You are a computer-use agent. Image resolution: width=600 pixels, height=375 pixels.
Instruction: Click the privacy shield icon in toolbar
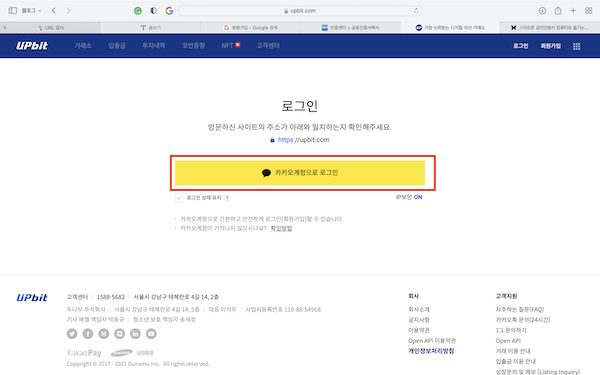153,11
